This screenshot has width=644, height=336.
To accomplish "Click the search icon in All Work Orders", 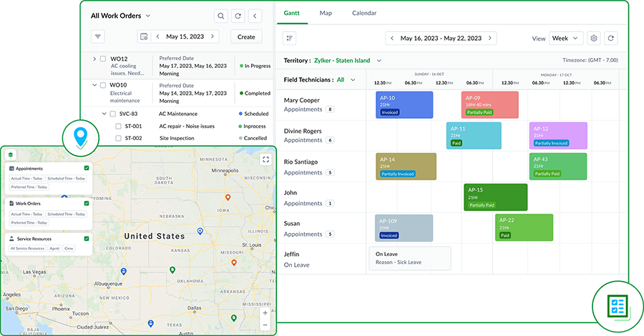I will [221, 16].
